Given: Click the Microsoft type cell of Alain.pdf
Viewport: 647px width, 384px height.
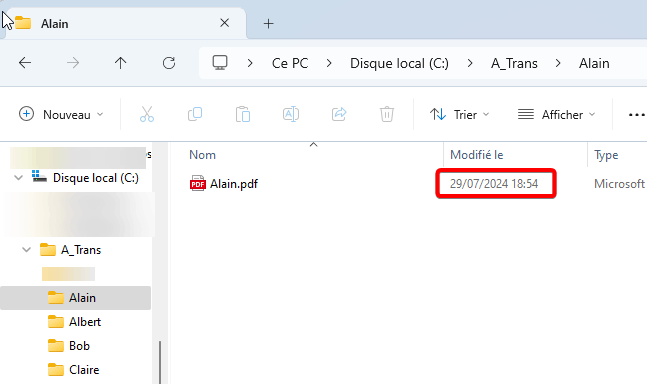Looking at the screenshot, I should coord(619,184).
